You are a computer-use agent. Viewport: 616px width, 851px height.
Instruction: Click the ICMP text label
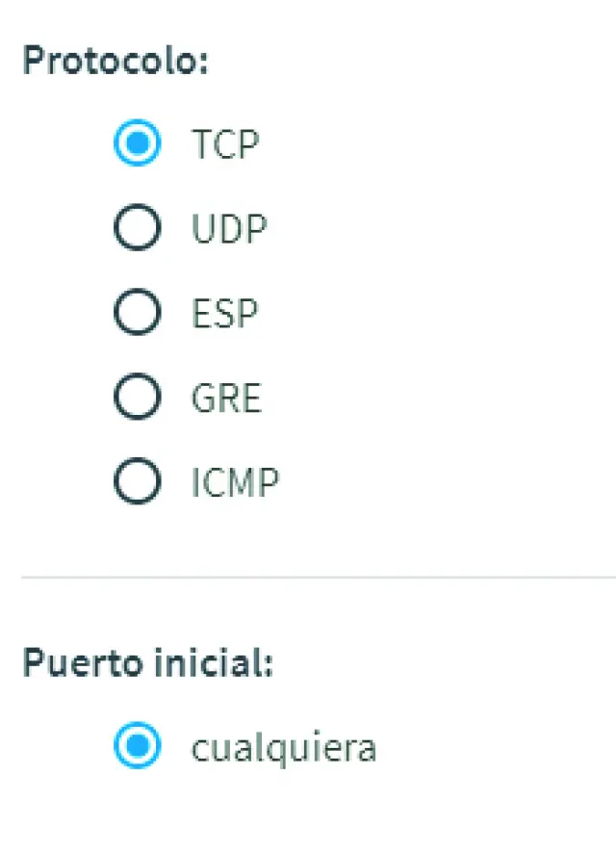(x=235, y=481)
